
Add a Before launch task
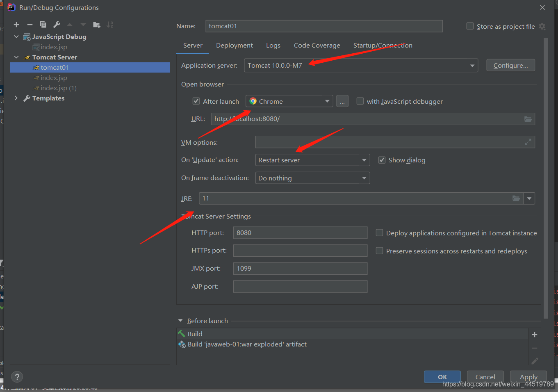pyautogui.click(x=535, y=335)
